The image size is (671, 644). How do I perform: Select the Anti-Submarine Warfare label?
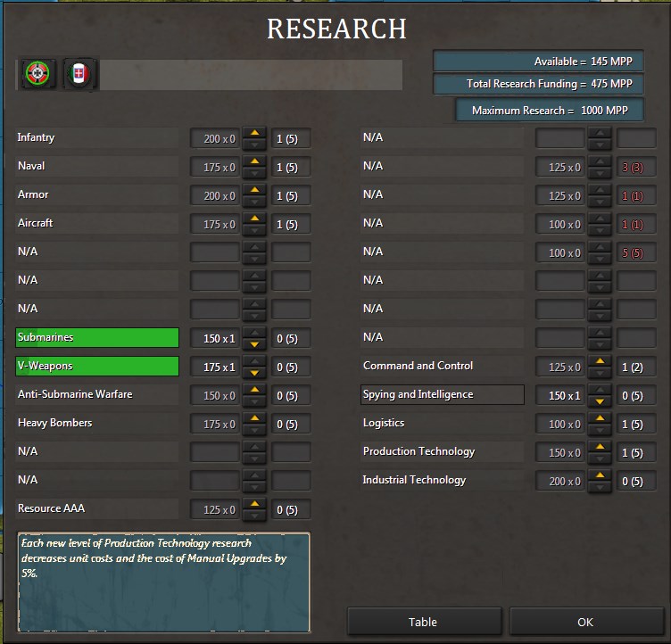96,394
